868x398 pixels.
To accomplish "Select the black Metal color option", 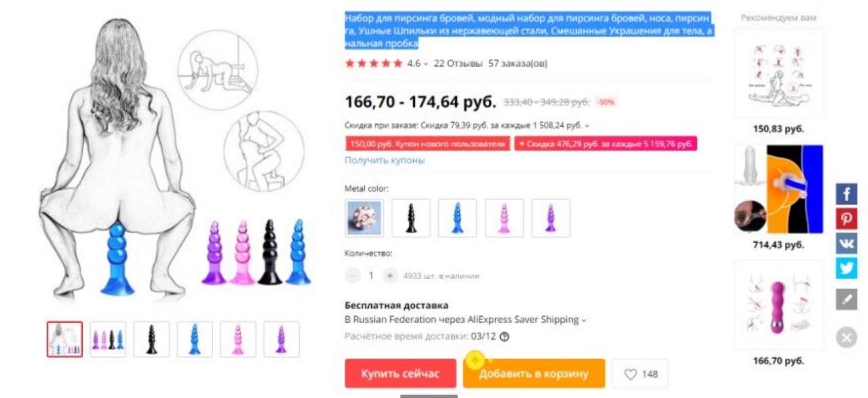I will [x=411, y=218].
